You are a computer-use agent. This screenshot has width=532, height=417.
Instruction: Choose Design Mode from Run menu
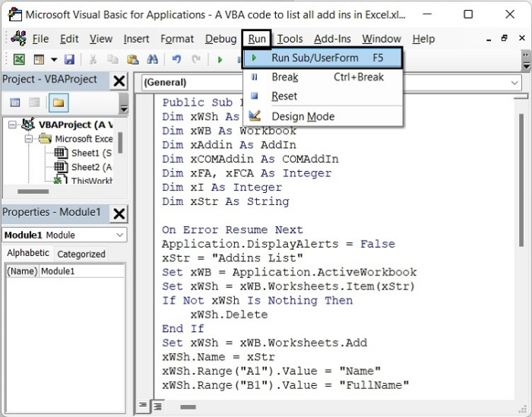point(323,117)
